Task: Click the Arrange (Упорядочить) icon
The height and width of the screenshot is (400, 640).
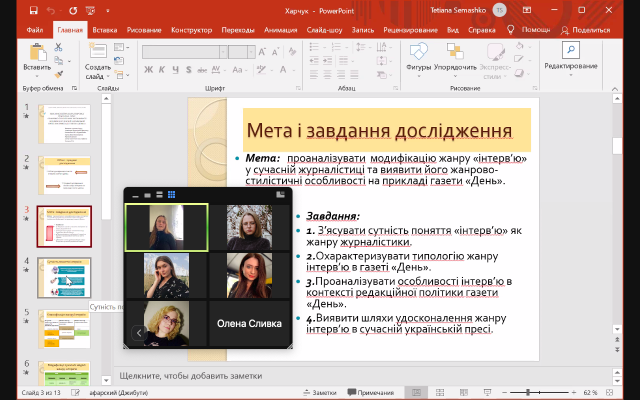Action: pos(455,52)
